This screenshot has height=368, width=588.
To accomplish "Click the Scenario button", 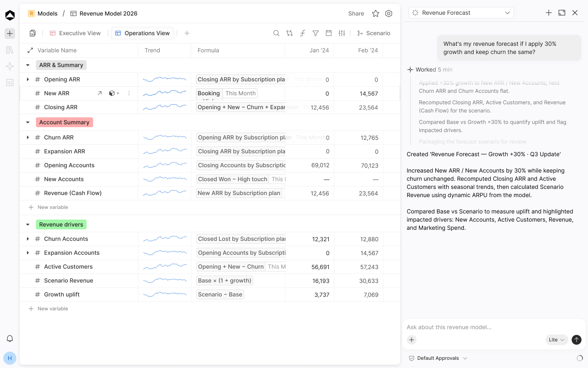I will tap(374, 33).
